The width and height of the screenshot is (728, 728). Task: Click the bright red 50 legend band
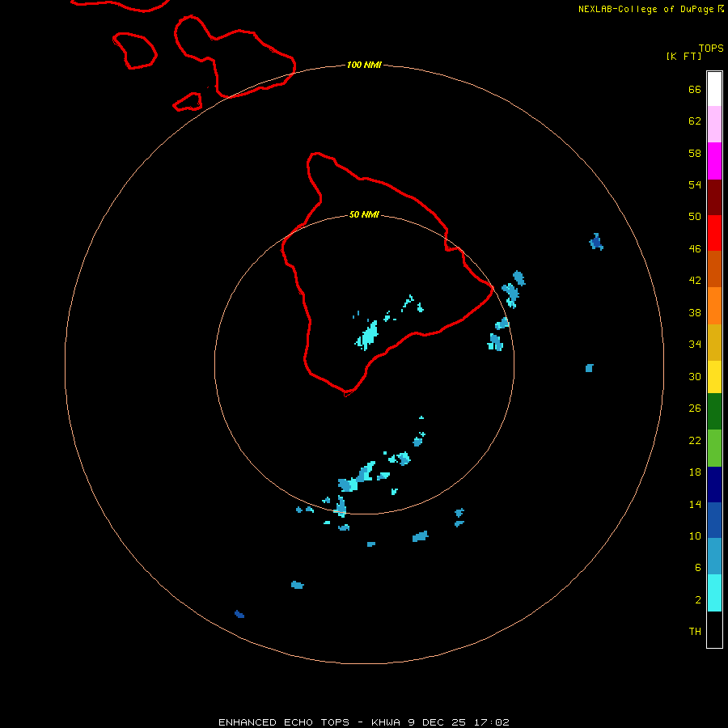[x=714, y=233]
